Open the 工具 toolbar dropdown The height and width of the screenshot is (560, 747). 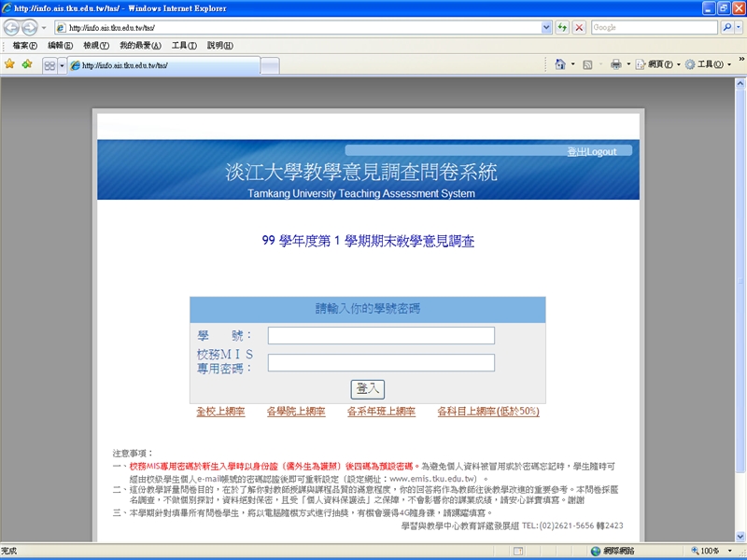[x=703, y=64]
